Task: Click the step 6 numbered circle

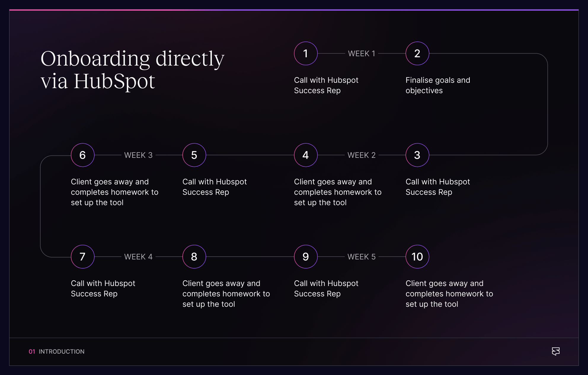Action: [x=83, y=155]
